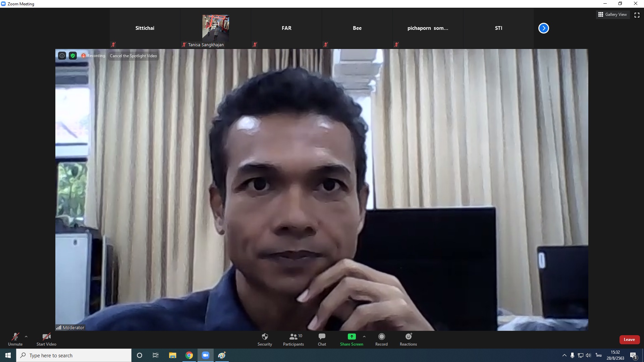Click Cancel the Spotlight Video
Viewport: 644px width, 362px height.
coord(133,56)
